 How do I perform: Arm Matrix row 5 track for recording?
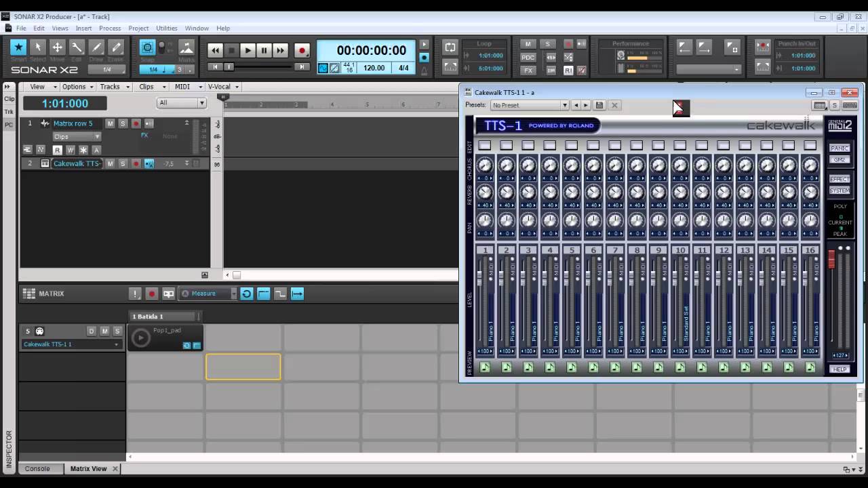[136, 123]
